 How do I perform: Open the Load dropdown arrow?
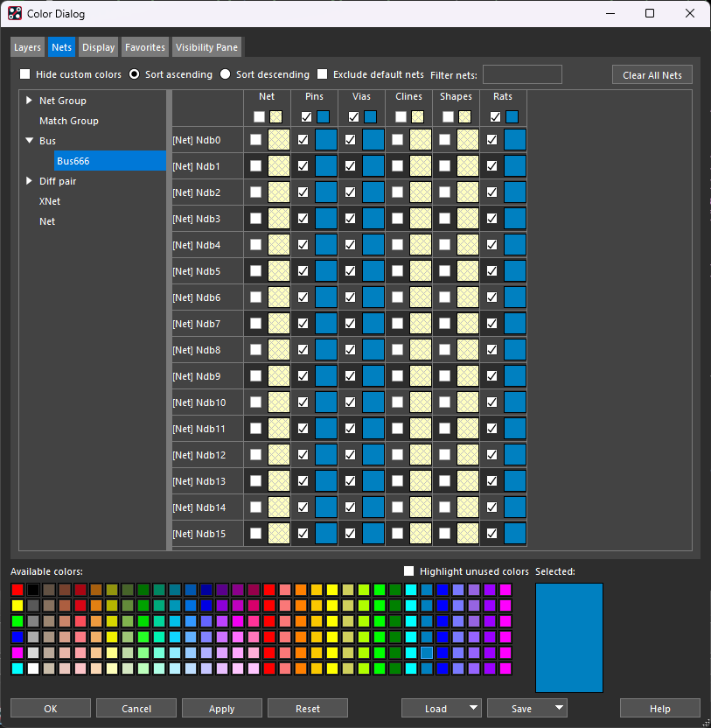(x=473, y=708)
